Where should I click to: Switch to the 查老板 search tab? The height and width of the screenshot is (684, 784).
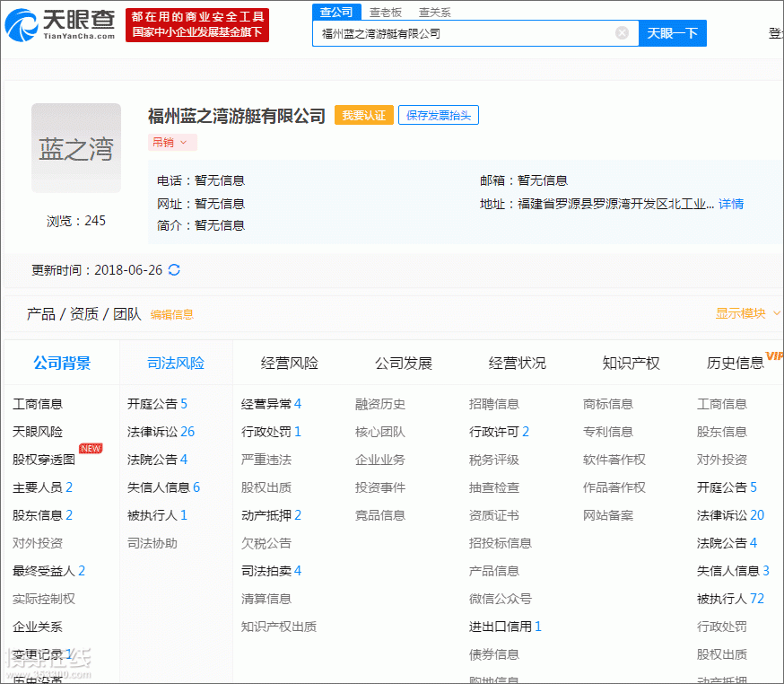386,13
